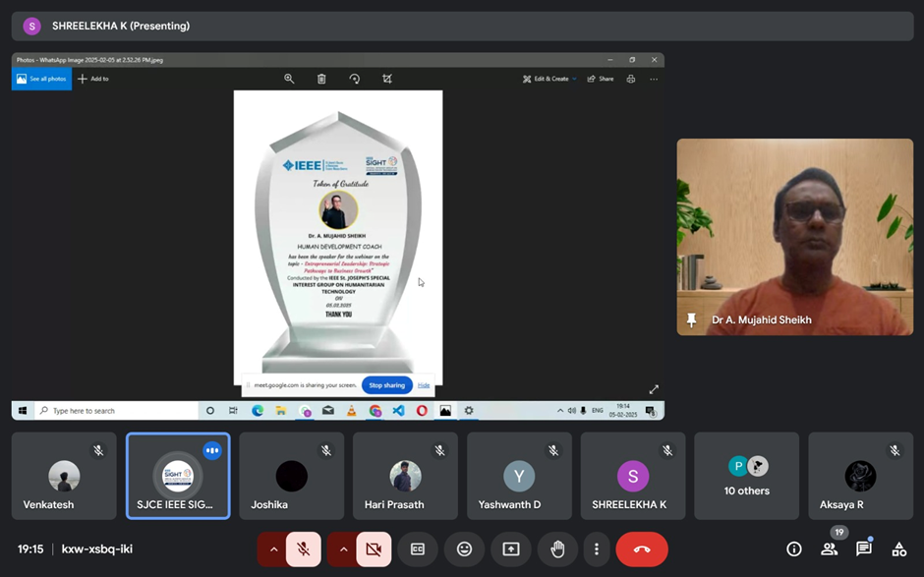Open the Edit & Create dropdown

pos(549,79)
